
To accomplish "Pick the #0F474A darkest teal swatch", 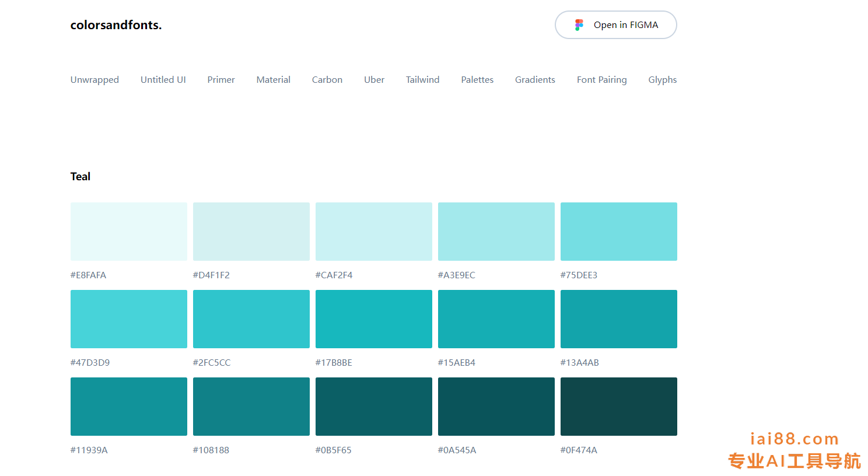I will click(x=619, y=407).
